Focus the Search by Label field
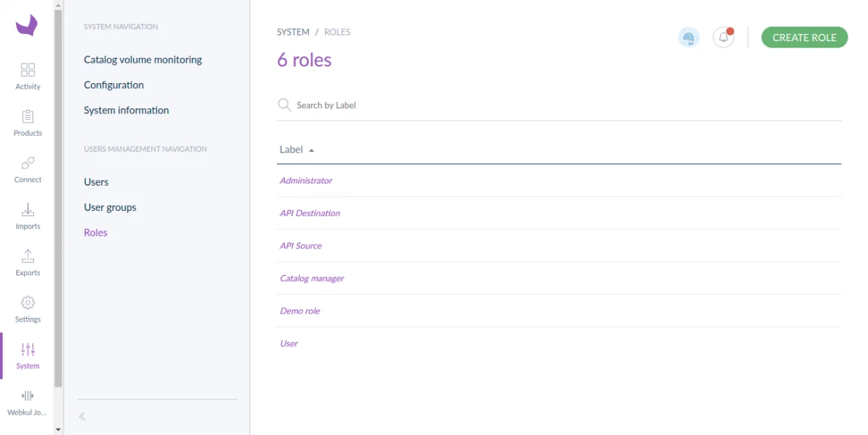Viewport: 868px width, 435px height. (434, 105)
